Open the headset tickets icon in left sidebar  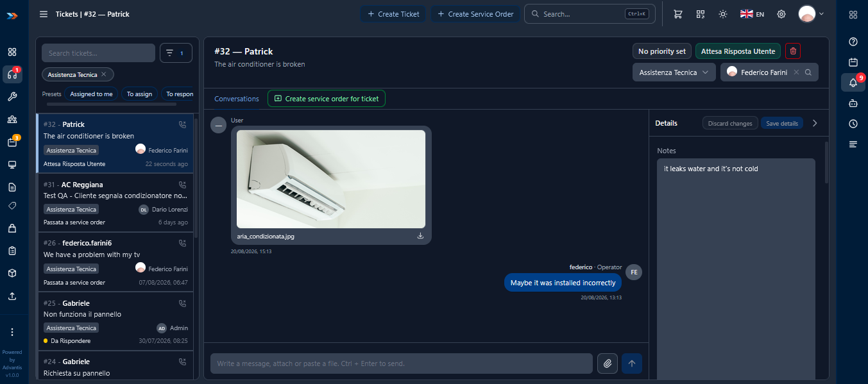pos(12,74)
